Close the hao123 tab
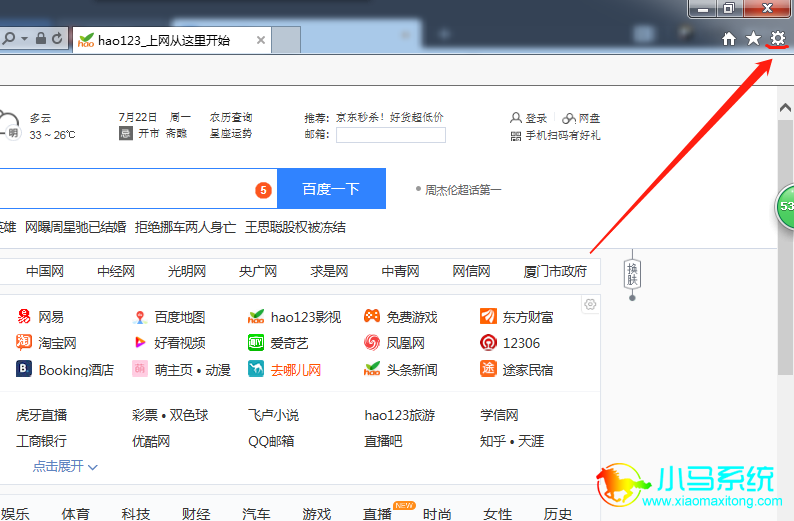This screenshot has width=794, height=521. 260,40
